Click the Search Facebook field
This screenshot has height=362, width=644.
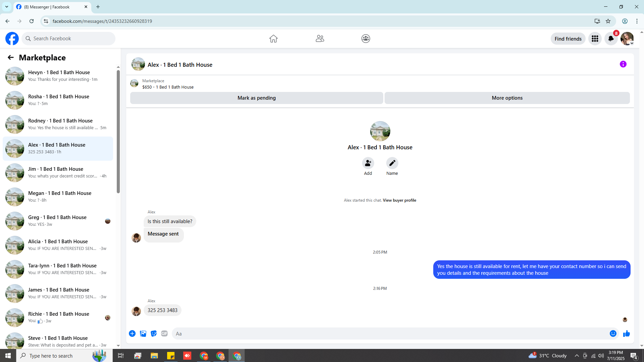point(68,39)
